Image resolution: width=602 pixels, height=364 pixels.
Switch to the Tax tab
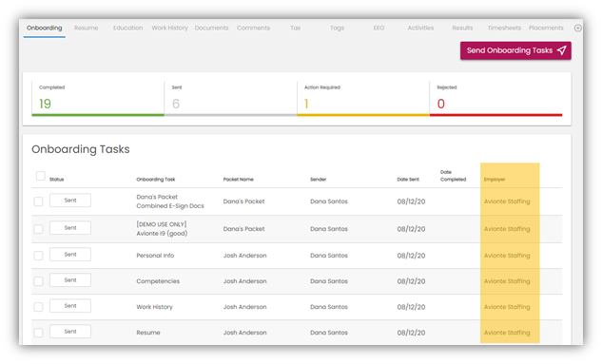pyautogui.click(x=295, y=28)
